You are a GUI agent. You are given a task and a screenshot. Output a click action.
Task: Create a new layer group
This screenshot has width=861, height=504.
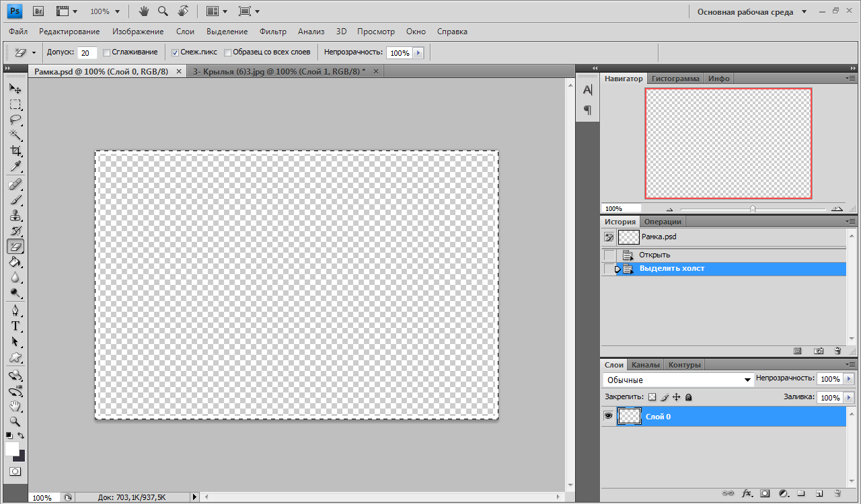[802, 493]
